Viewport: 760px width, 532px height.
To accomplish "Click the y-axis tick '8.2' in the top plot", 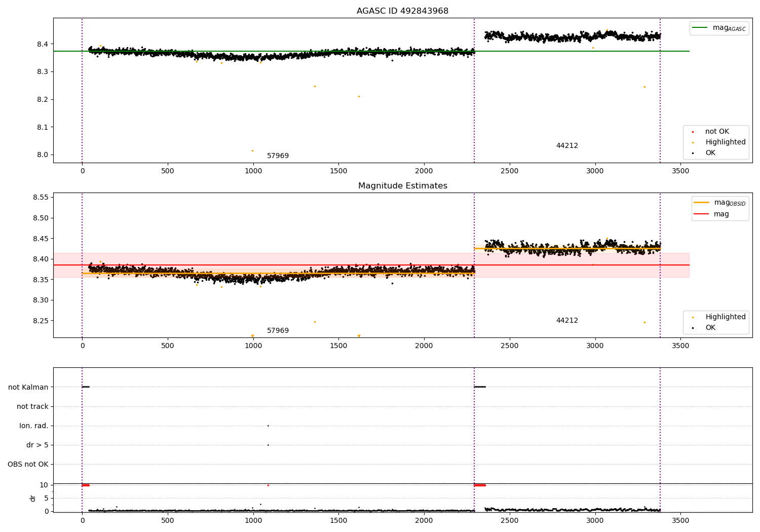I will point(43,99).
